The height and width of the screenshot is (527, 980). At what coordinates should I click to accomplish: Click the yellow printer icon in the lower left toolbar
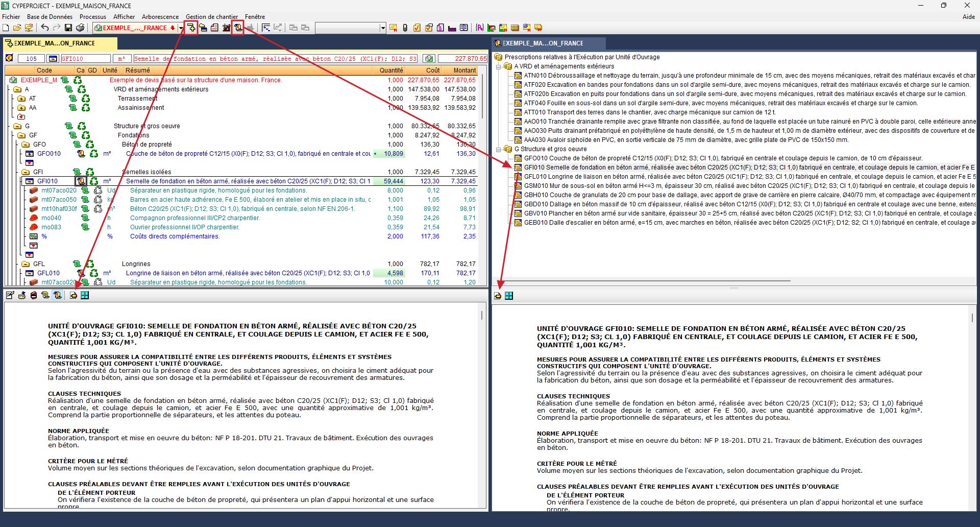(x=73, y=295)
